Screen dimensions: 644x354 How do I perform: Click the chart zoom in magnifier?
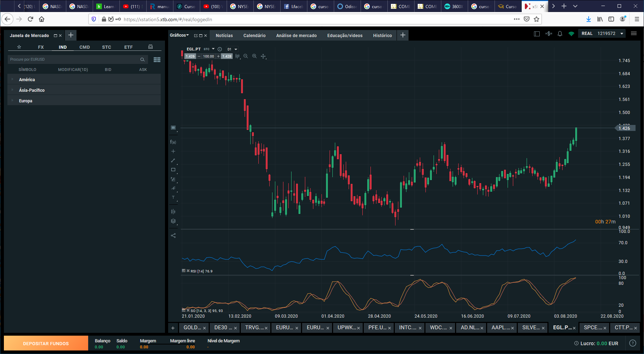[x=254, y=56]
